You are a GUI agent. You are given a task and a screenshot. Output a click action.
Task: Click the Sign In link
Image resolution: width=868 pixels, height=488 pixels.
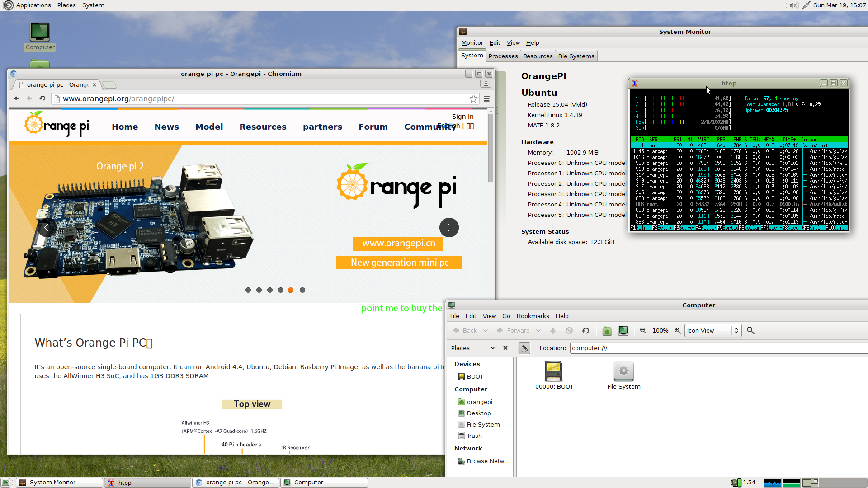coord(462,117)
